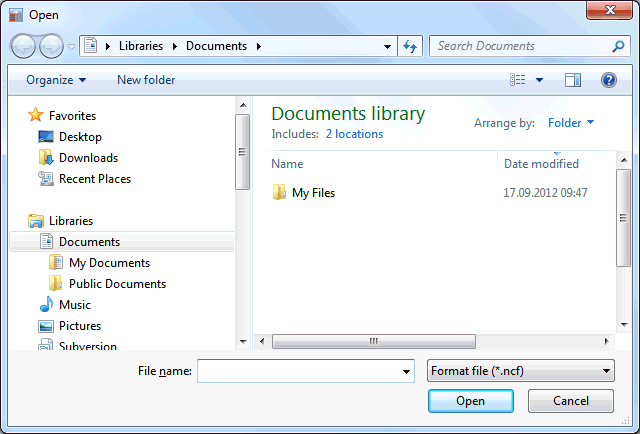Click the Refresh button
This screenshot has height=434, width=640.
(x=410, y=46)
